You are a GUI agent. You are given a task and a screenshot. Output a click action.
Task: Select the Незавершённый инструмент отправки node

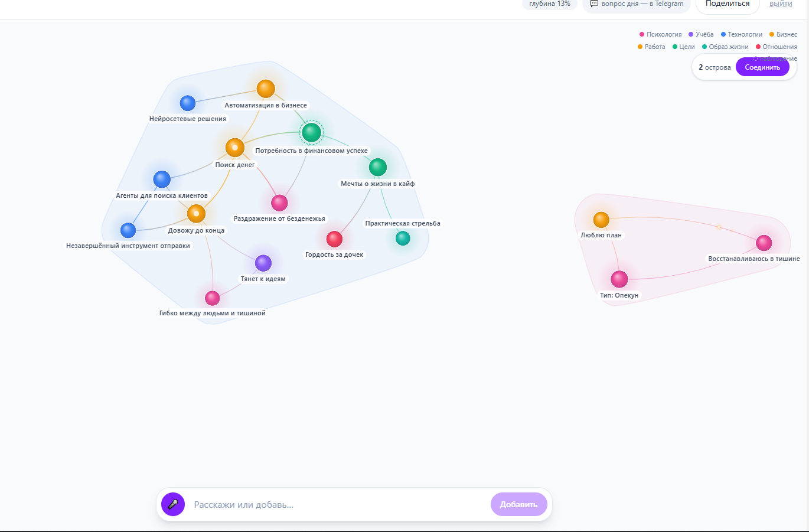tap(128, 230)
